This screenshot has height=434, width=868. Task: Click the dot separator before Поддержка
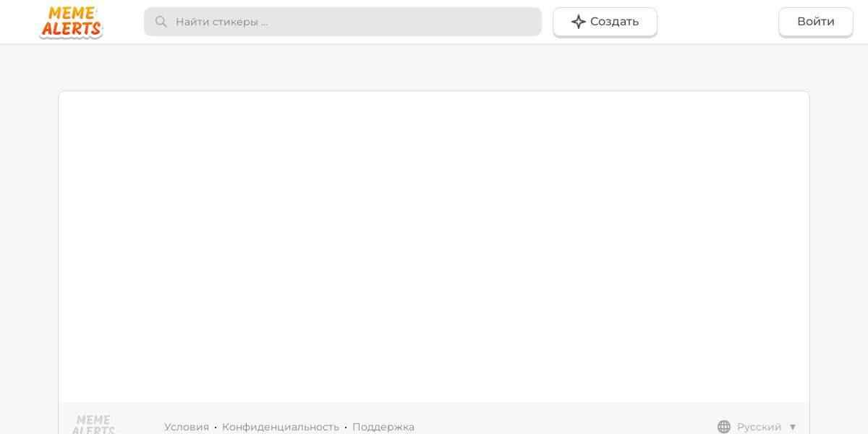[x=346, y=427]
